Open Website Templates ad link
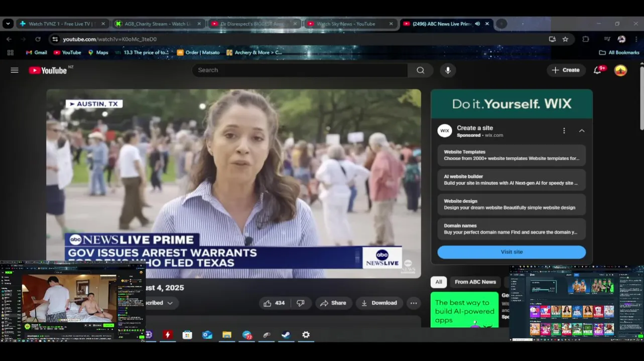The height and width of the screenshot is (361, 644). [511, 155]
